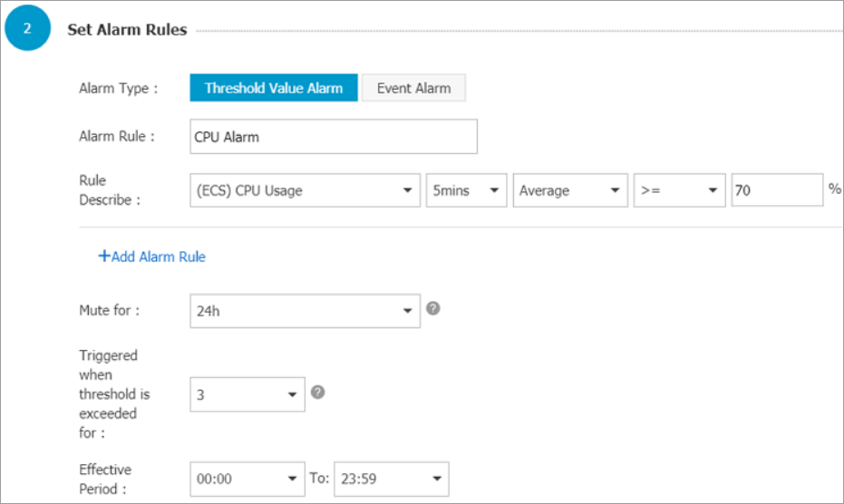The image size is (844, 504).
Task: Click the plus icon before Add Alarm Rule
Action: [x=103, y=257]
